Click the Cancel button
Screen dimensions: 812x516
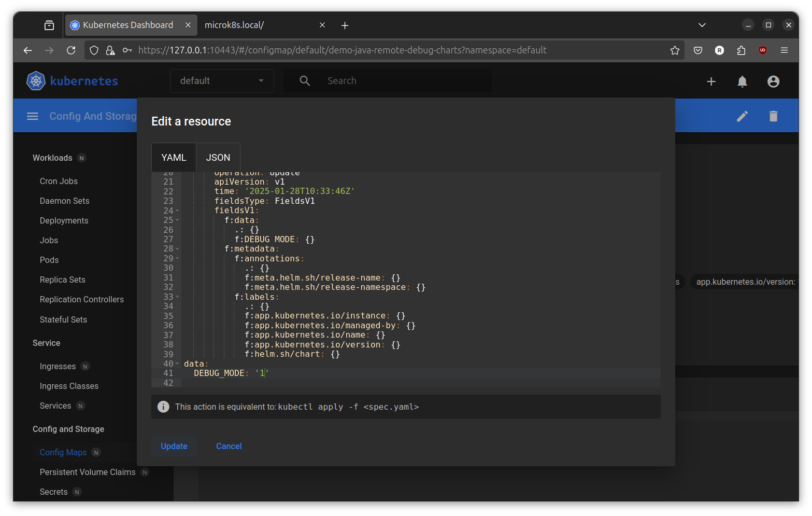coord(229,446)
